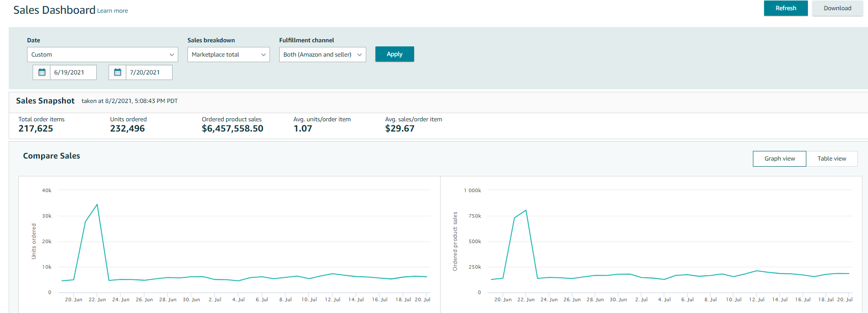Image resolution: width=868 pixels, height=313 pixels.
Task: Click the Fulfillment channel label
Action: (307, 40)
